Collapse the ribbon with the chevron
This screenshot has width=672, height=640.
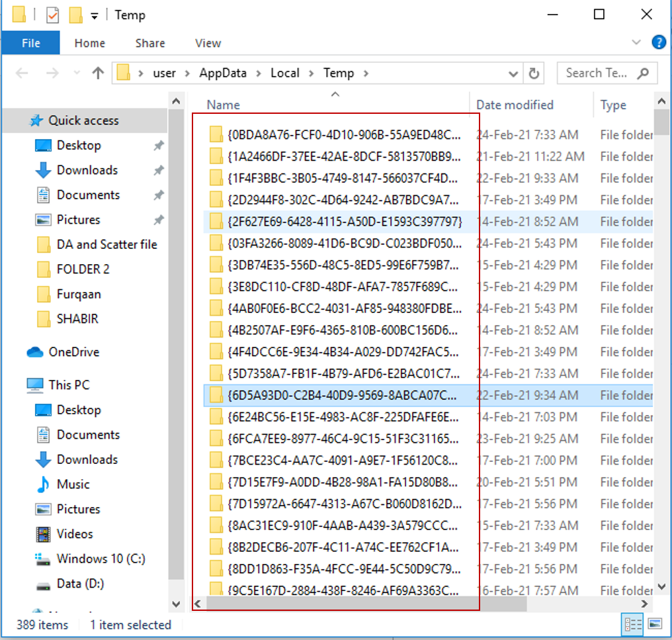pyautogui.click(x=636, y=42)
